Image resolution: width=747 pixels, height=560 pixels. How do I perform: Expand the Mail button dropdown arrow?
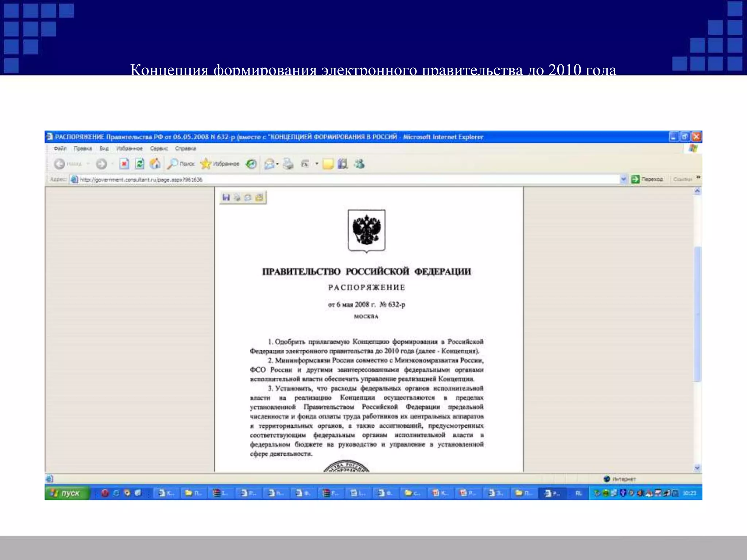pos(278,164)
